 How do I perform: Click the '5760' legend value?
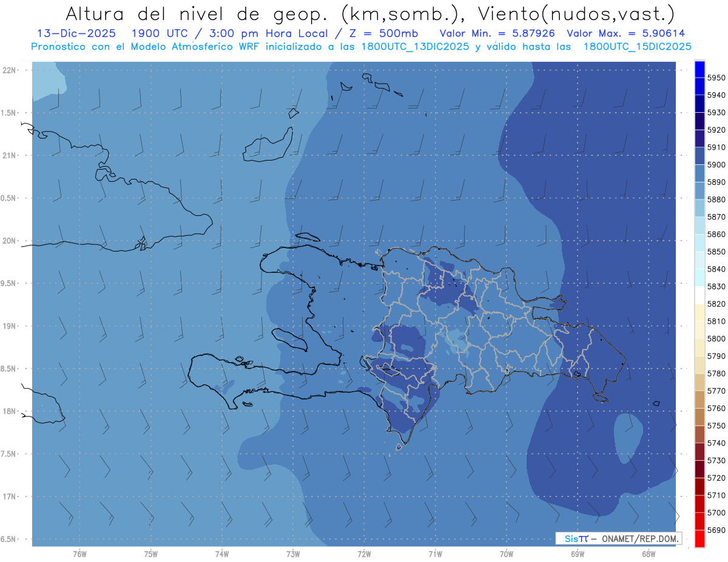[x=716, y=409]
